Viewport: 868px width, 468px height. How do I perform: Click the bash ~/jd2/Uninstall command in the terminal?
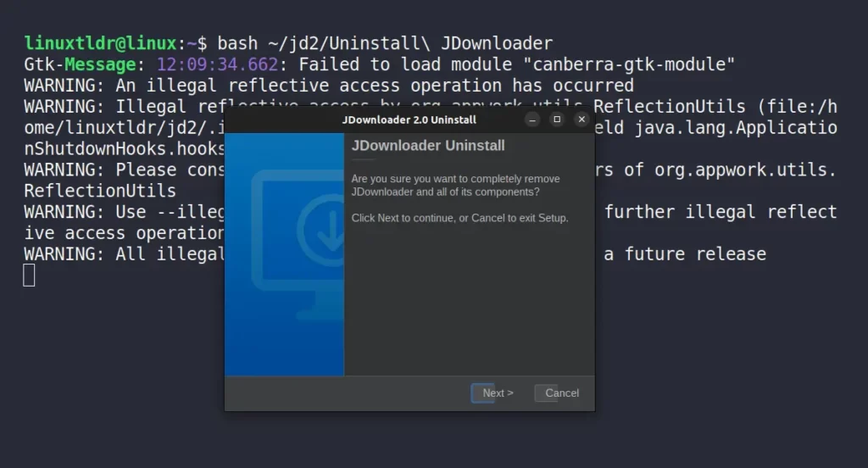pos(385,43)
